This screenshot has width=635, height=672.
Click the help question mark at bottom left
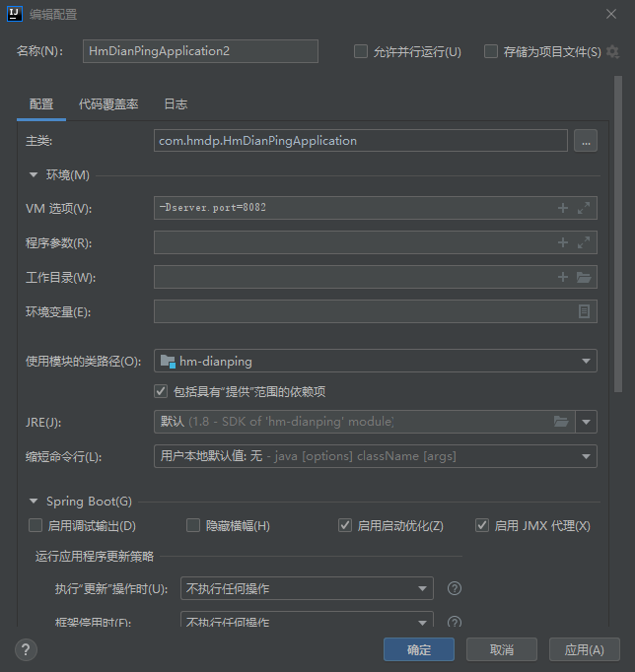(x=27, y=649)
